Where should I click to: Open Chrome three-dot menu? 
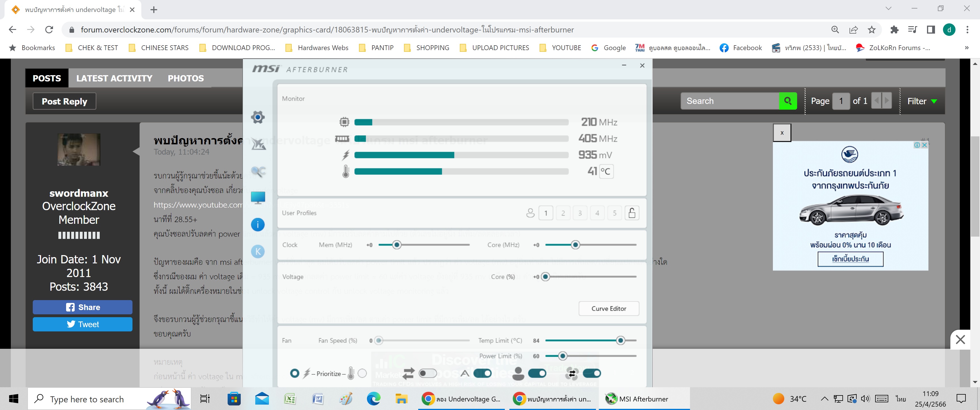pyautogui.click(x=967, y=29)
